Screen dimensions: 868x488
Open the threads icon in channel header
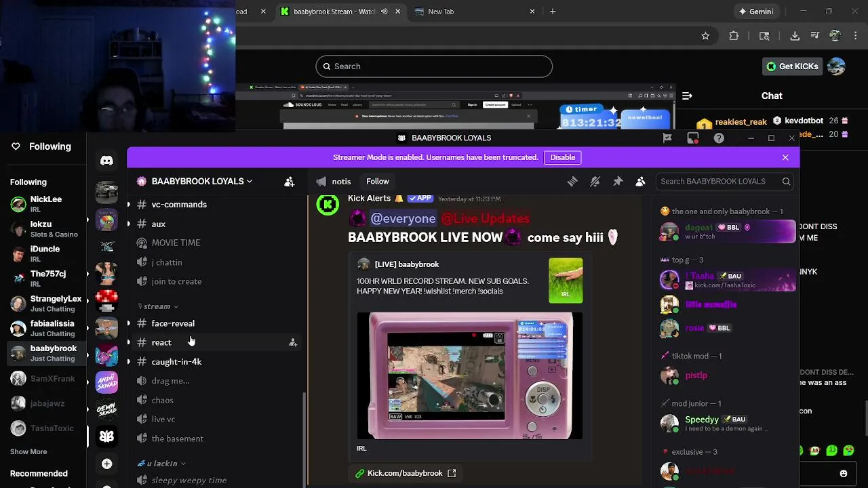(x=572, y=182)
